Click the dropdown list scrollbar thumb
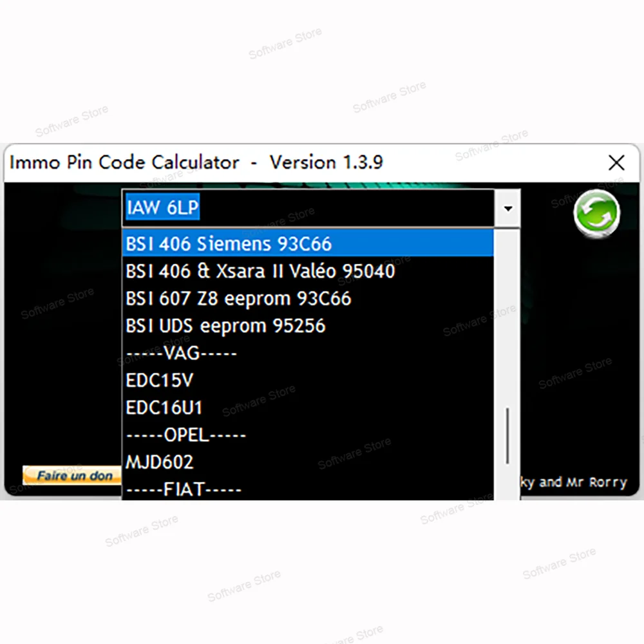 tap(507, 436)
